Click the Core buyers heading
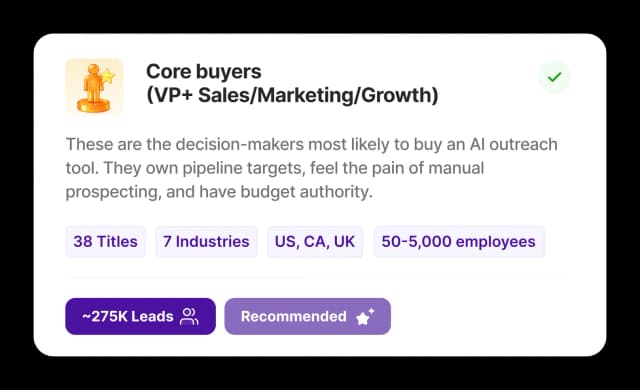 pyautogui.click(x=204, y=72)
